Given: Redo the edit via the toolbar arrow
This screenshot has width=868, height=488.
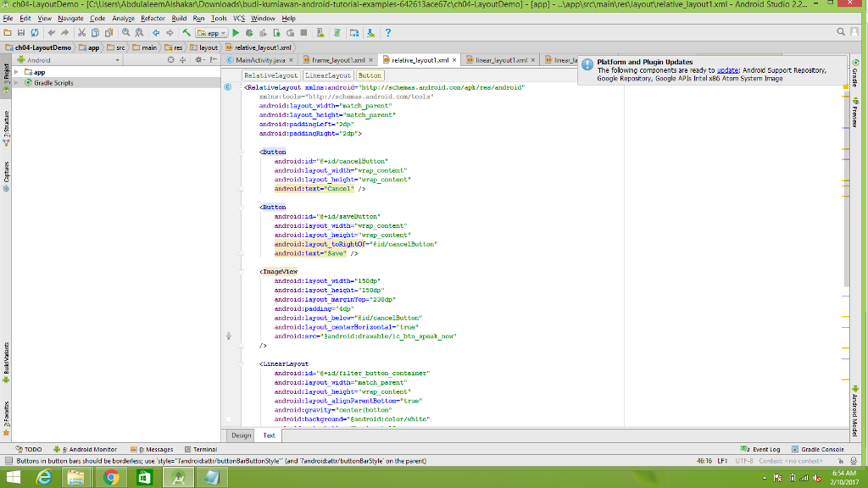Looking at the screenshot, I should 64,33.
